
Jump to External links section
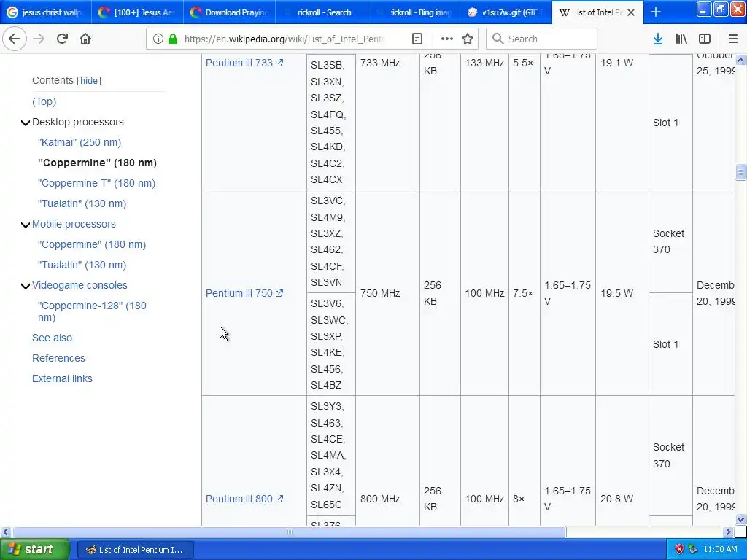[62, 378]
